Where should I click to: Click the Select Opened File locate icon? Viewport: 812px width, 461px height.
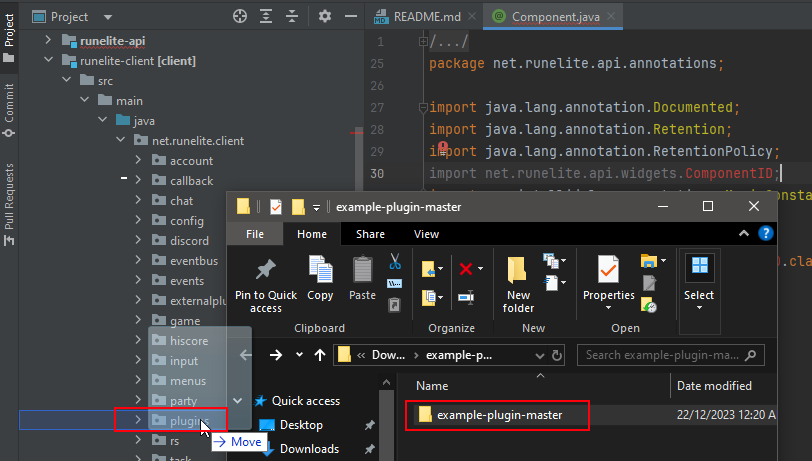tap(240, 17)
